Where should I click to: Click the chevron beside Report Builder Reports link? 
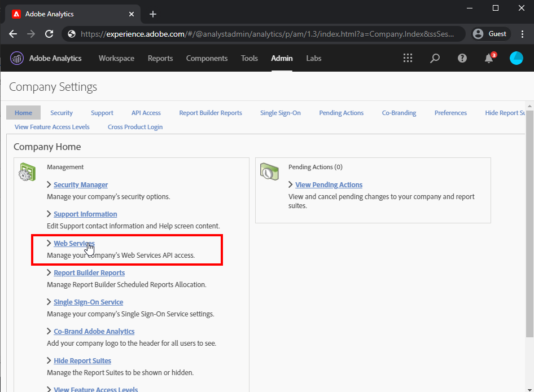49,272
